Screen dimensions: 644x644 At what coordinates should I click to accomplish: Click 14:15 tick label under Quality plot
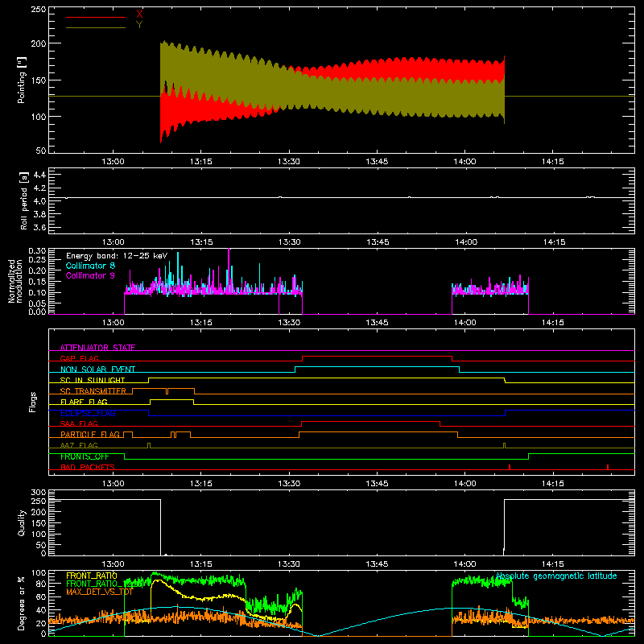coord(553,564)
